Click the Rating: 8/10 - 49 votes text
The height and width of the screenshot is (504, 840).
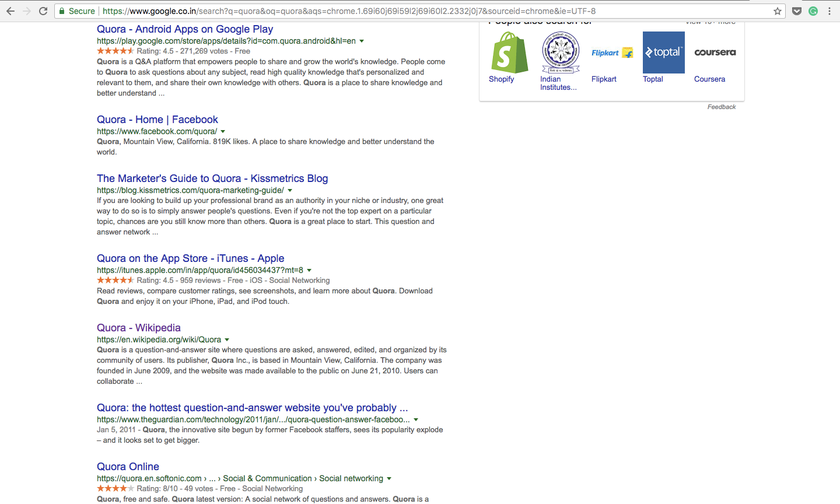(x=175, y=489)
